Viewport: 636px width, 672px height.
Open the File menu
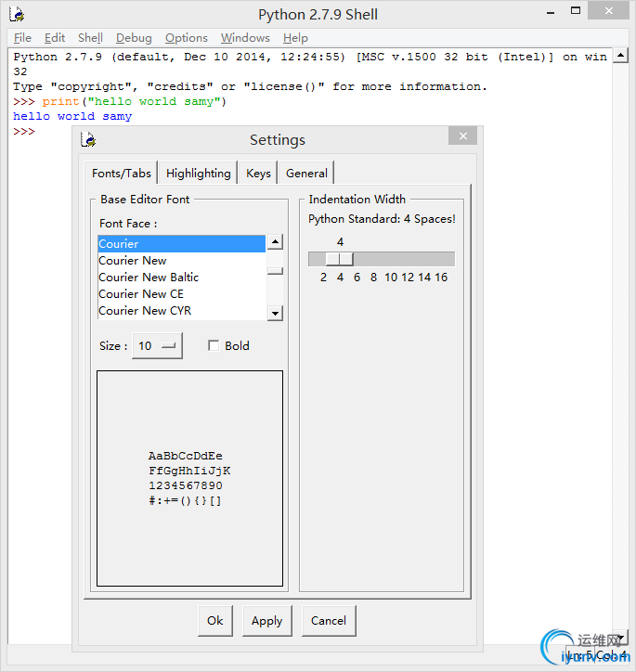point(22,38)
